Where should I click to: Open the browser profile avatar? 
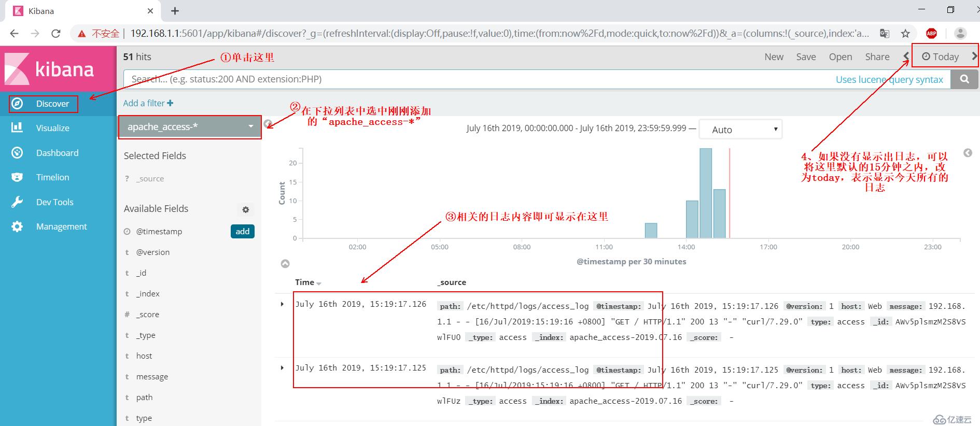tap(960, 34)
